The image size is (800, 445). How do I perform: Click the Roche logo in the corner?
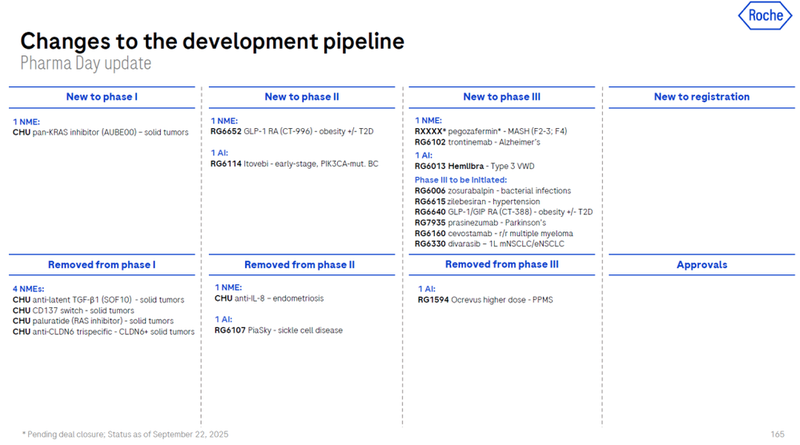click(x=764, y=16)
